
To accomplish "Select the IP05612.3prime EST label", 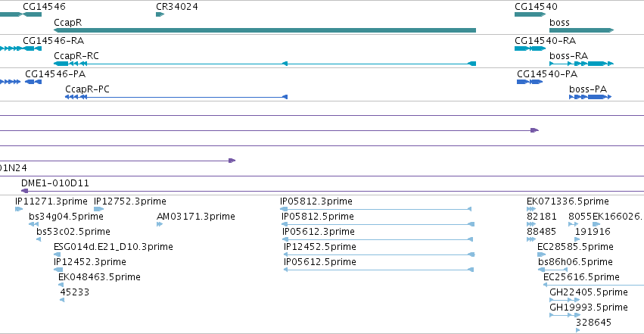I will pyautogui.click(x=319, y=232).
